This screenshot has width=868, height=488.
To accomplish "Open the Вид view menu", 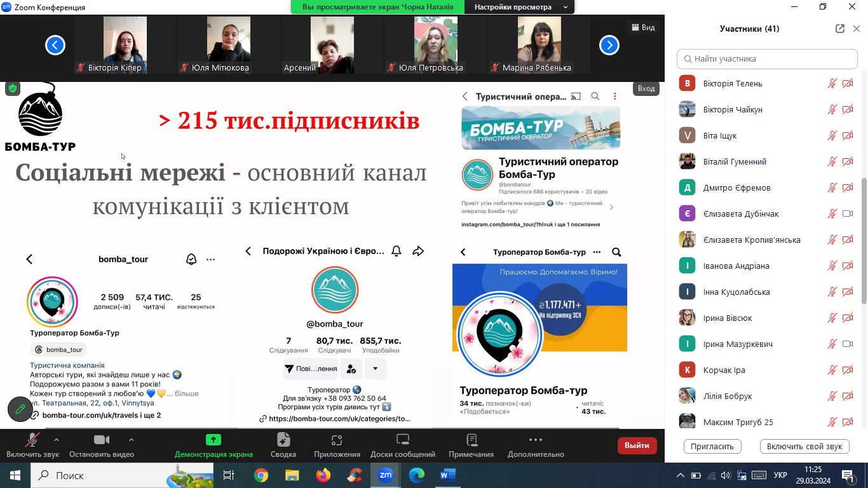I will [642, 27].
